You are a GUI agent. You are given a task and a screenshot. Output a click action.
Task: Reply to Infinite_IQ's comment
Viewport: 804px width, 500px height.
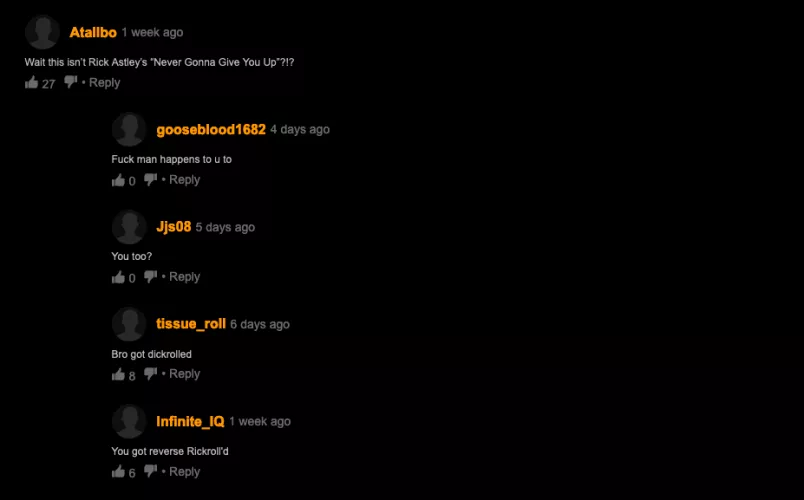click(x=185, y=471)
